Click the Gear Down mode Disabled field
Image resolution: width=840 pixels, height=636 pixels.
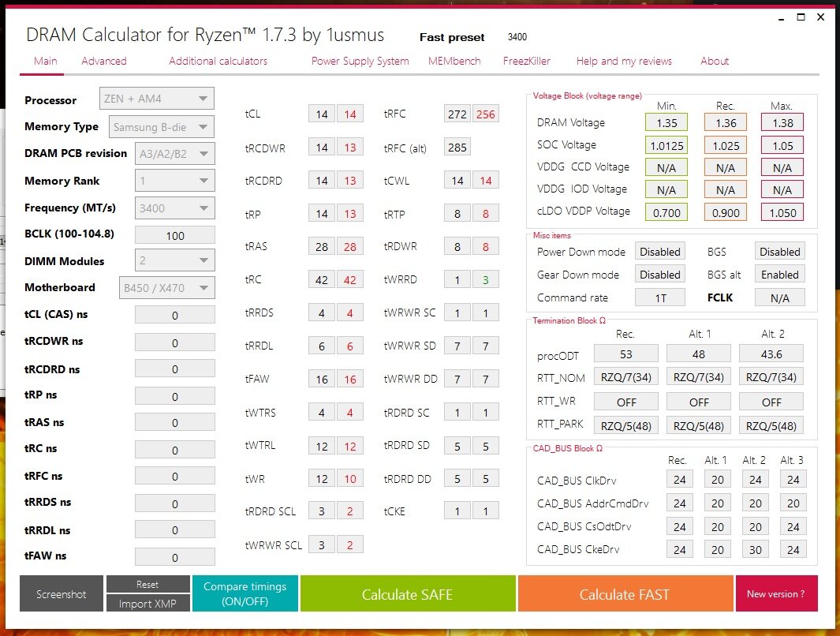coord(660,275)
